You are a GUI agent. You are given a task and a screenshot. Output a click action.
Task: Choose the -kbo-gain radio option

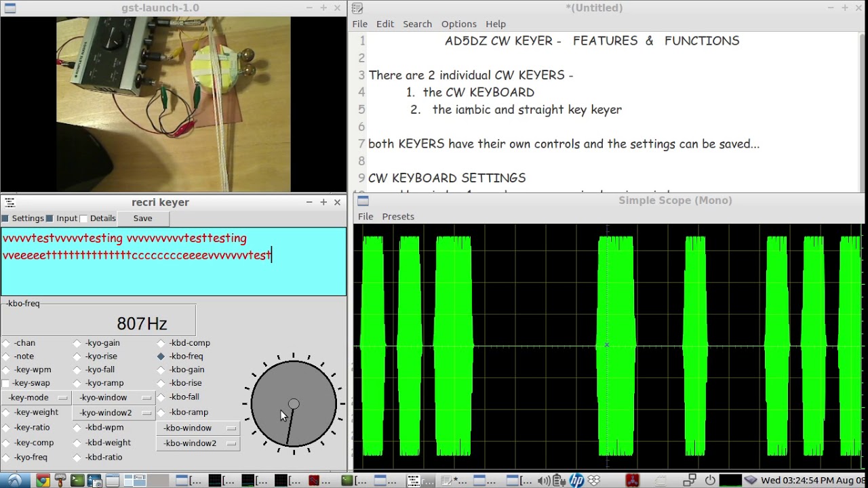pos(161,370)
